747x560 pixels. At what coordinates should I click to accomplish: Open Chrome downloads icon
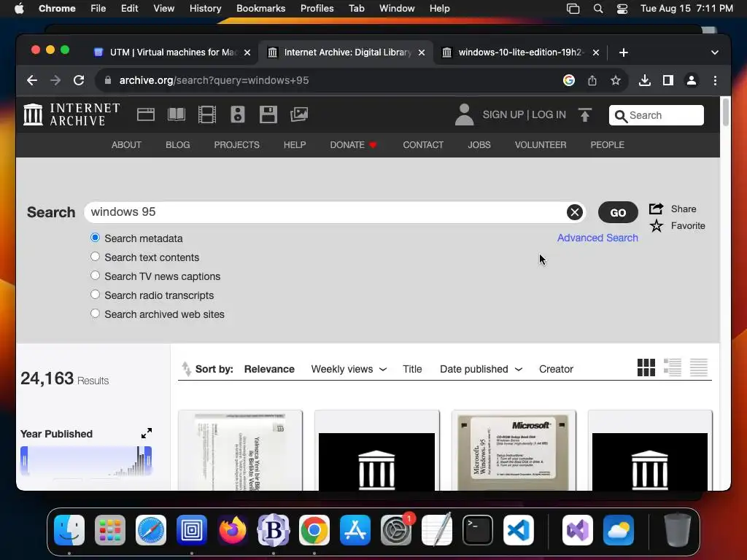(x=645, y=80)
